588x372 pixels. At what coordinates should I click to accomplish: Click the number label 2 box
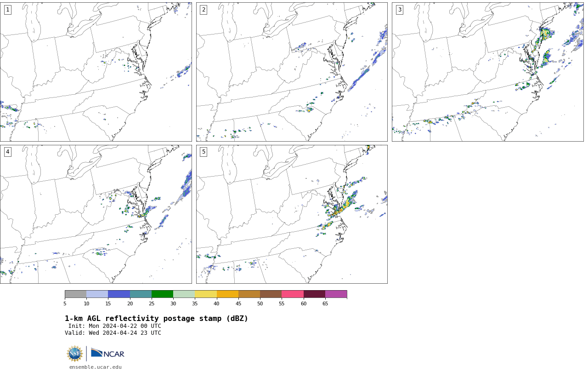coord(204,10)
